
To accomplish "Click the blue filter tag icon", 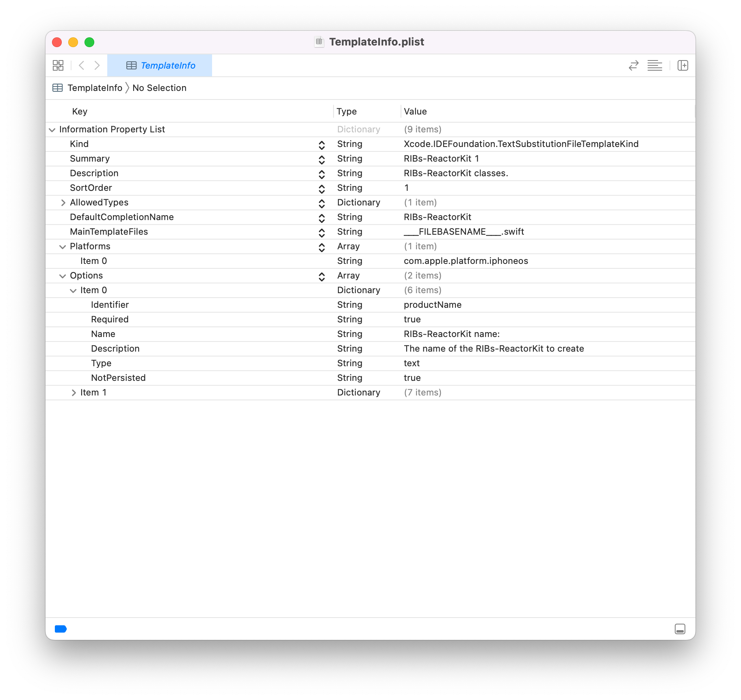I will click(61, 629).
